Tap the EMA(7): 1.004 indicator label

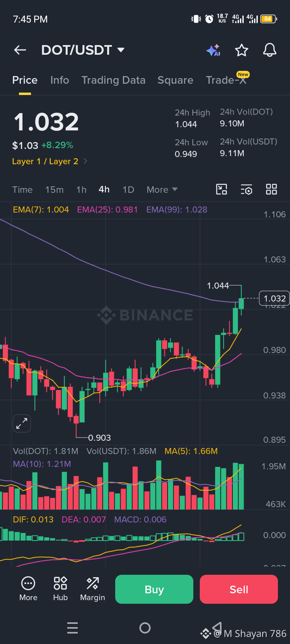(x=41, y=210)
